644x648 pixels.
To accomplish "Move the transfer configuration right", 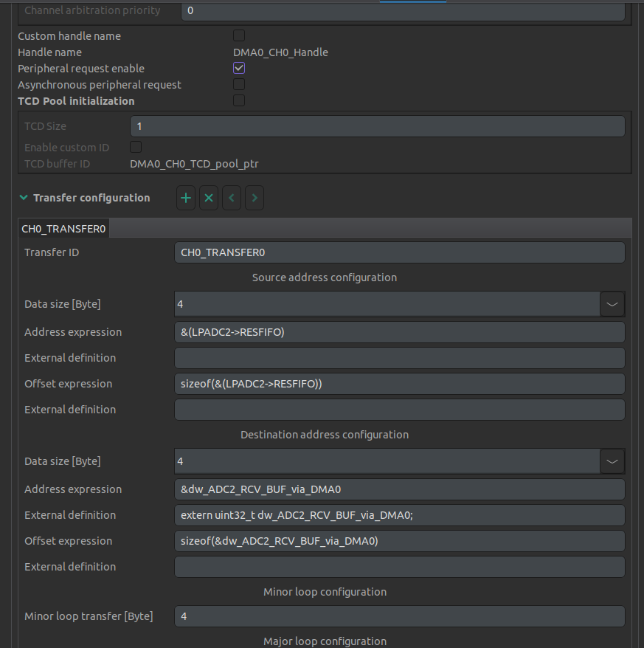I will [254, 197].
